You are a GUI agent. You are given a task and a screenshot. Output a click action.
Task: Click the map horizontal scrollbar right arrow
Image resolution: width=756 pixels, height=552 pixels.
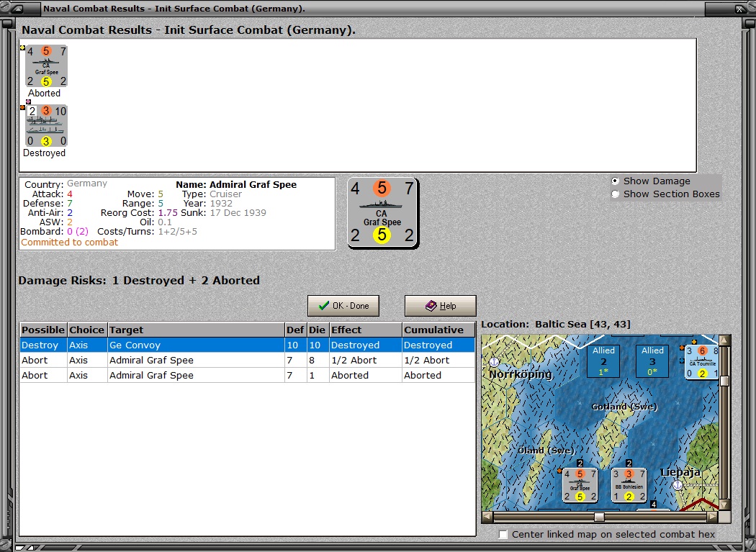pyautogui.click(x=713, y=517)
